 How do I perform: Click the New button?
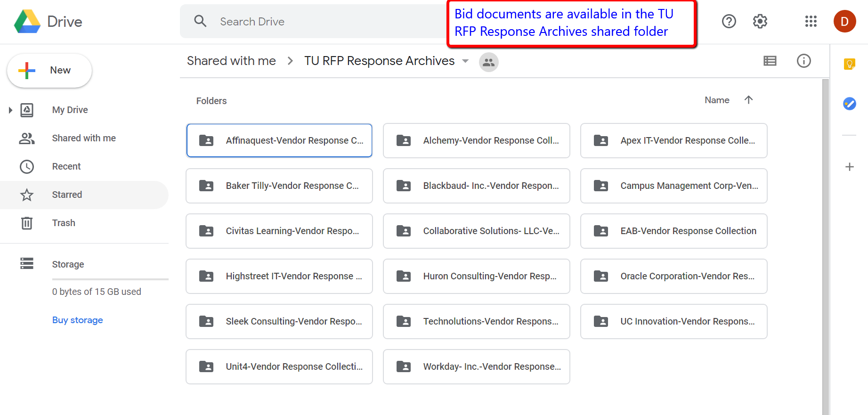[x=49, y=70]
